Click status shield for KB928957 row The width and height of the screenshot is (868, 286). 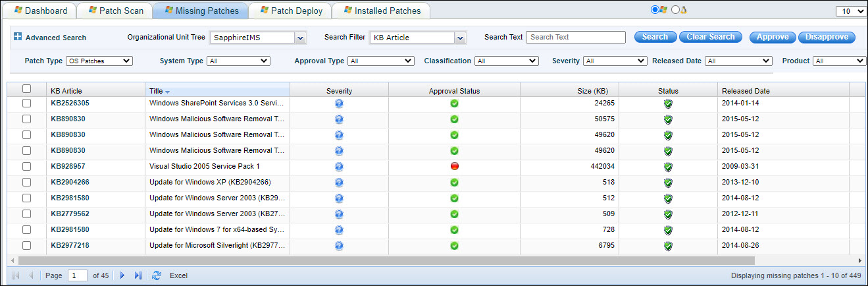(x=668, y=167)
